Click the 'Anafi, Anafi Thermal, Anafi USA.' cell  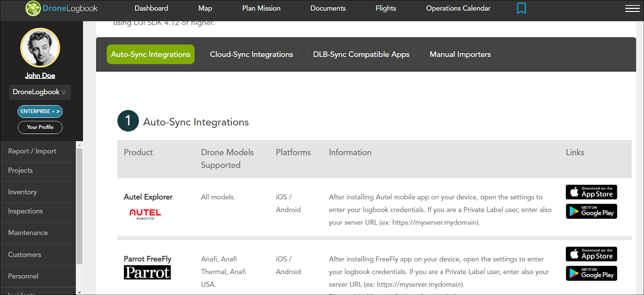223,272
